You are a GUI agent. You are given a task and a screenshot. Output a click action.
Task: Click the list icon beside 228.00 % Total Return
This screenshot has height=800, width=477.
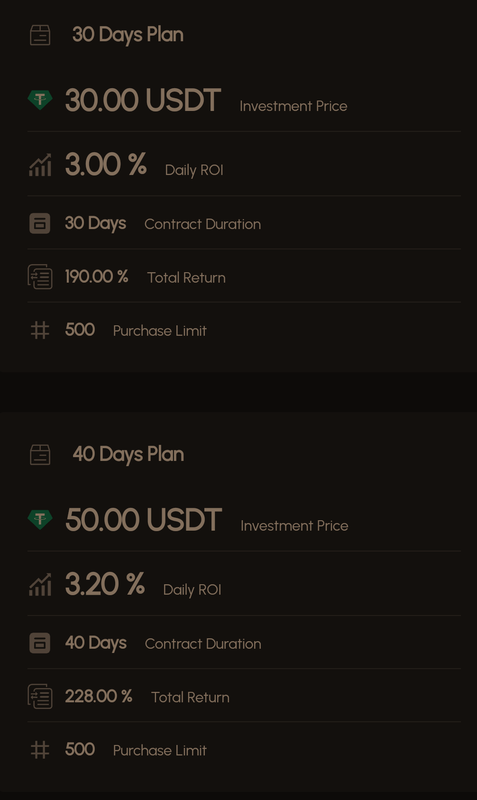40,696
